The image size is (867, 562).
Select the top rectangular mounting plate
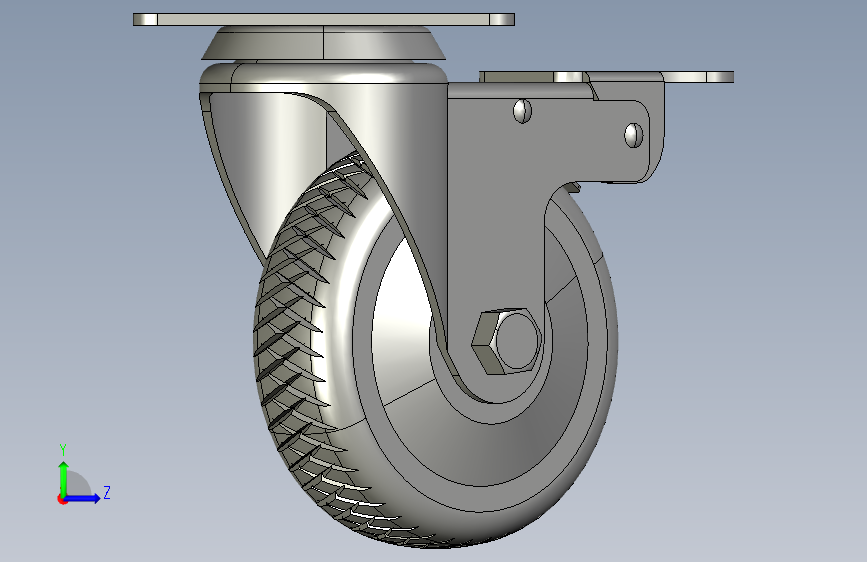(x=324, y=20)
